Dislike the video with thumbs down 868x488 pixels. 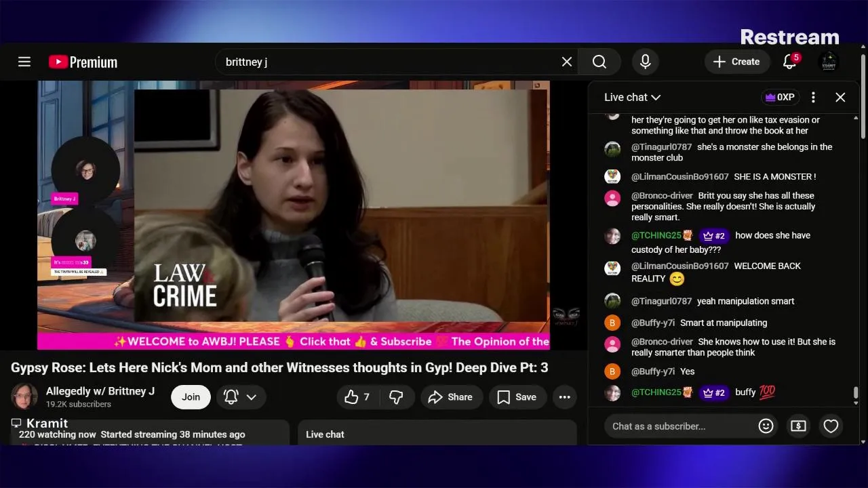click(397, 397)
